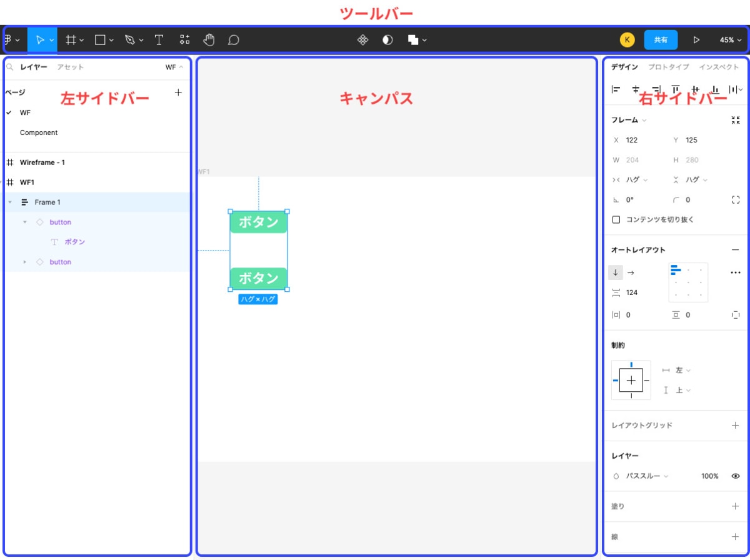Click the independent corners icon
Viewport: 750px width, 560px height.
tap(735, 200)
